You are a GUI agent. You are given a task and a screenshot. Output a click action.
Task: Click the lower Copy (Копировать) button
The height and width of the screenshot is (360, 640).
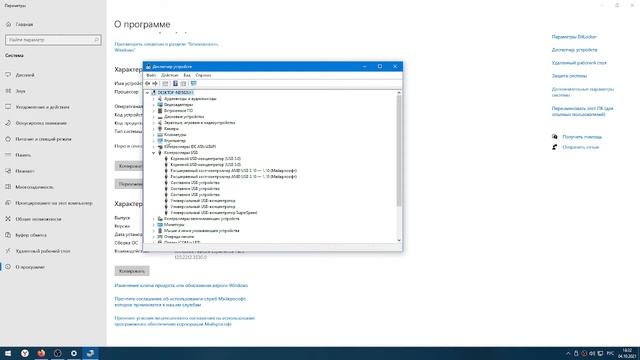pos(132,271)
